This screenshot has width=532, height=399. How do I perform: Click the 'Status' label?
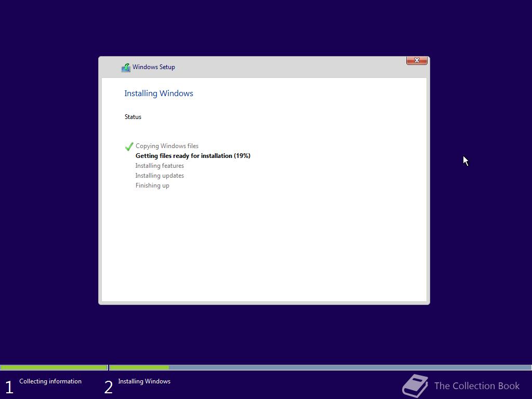132,117
